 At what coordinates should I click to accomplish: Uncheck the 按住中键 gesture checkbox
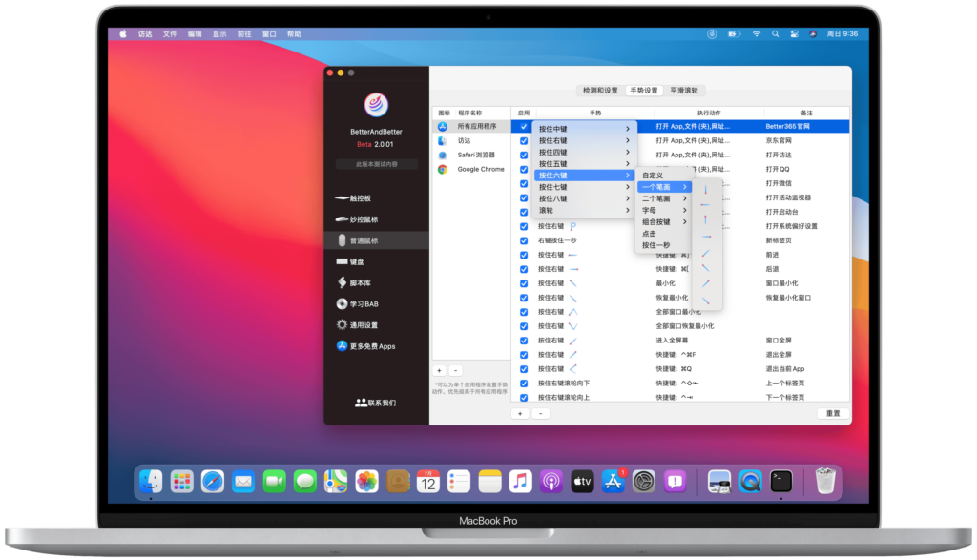524,128
